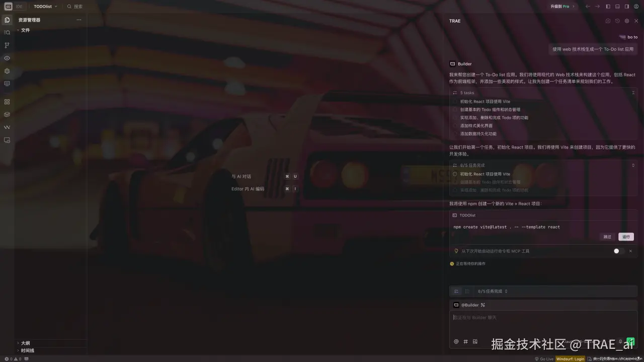Screen dimensions: 644x362
Task: Click the file changes icon beside task list
Action: 467,291
